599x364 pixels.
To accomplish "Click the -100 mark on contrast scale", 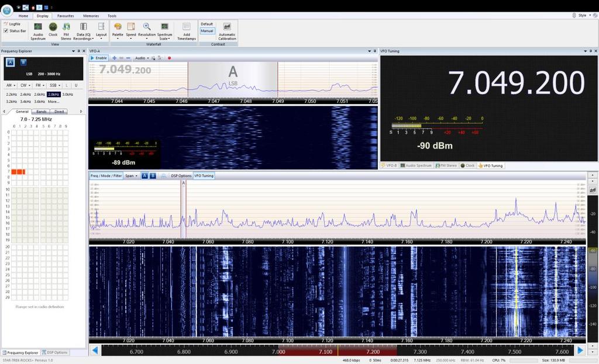I will coord(593,287).
